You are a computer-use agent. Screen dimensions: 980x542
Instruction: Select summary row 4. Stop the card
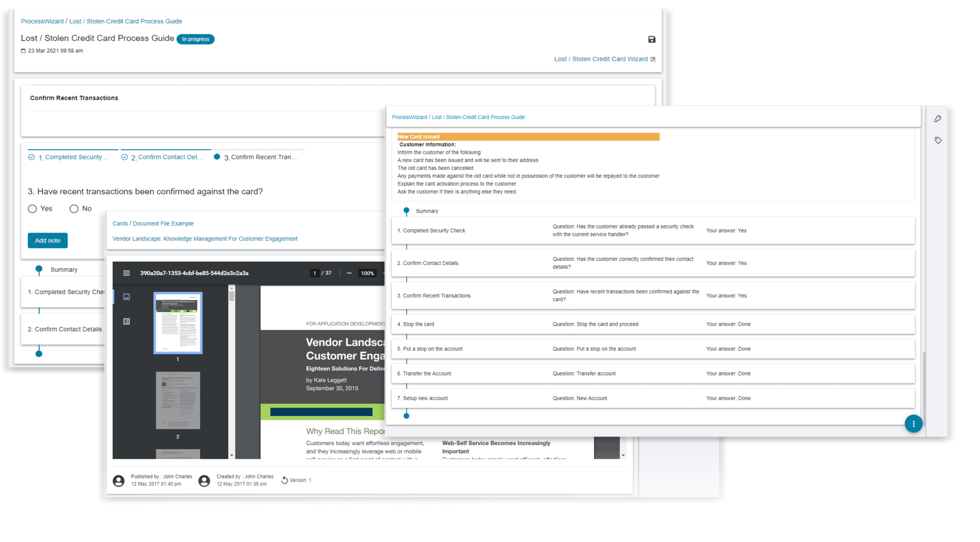point(653,324)
